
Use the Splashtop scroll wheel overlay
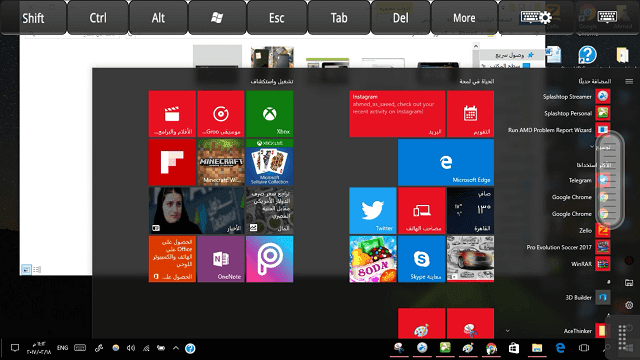click(609, 180)
